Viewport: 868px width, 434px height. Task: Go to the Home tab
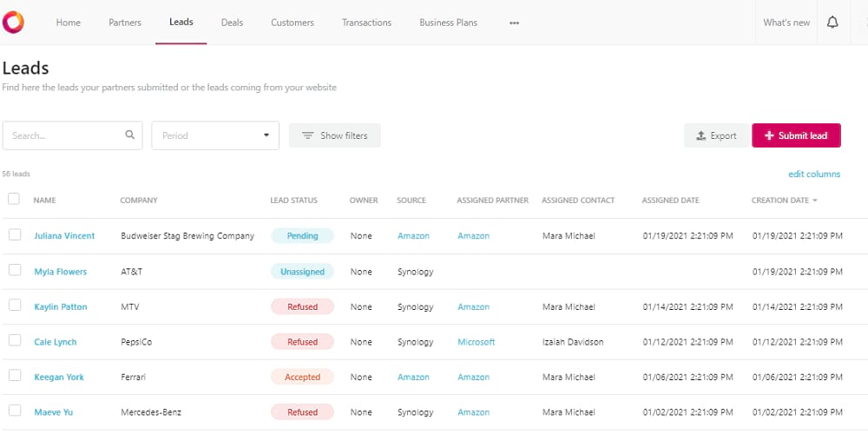(x=68, y=23)
